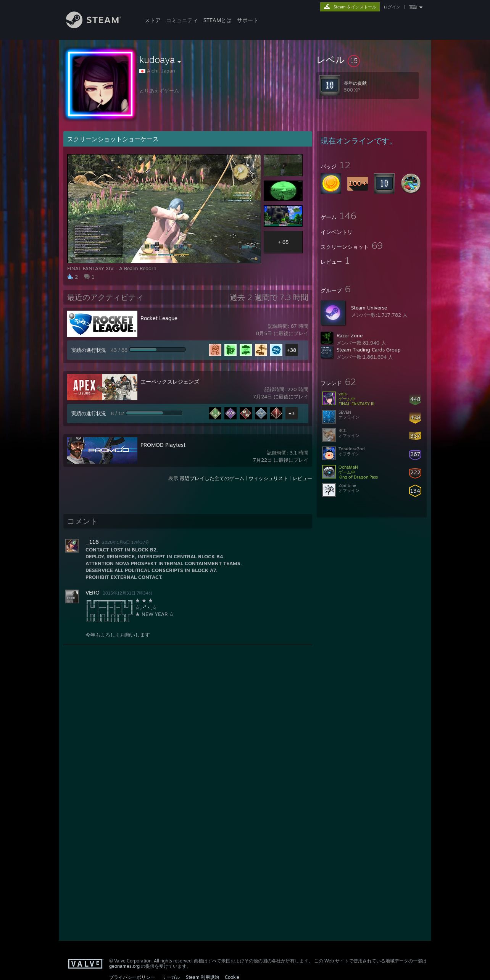Click friend vols' avatar
Screen dimensions: 490x980
pos(329,399)
